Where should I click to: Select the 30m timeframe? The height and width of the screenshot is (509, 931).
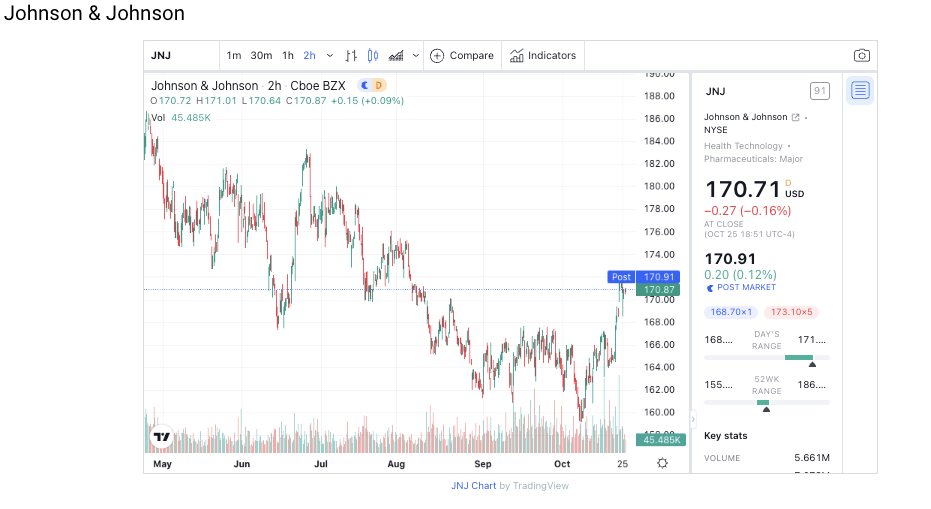pos(261,55)
